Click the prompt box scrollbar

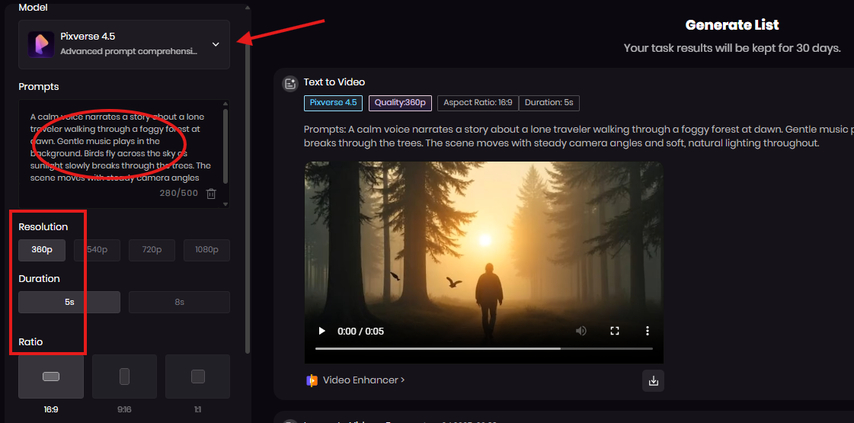pyautogui.click(x=225, y=146)
